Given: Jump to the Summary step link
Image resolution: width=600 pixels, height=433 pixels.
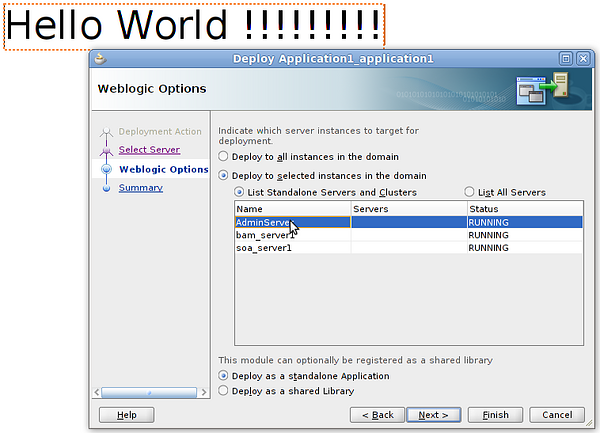Looking at the screenshot, I should pos(140,188).
